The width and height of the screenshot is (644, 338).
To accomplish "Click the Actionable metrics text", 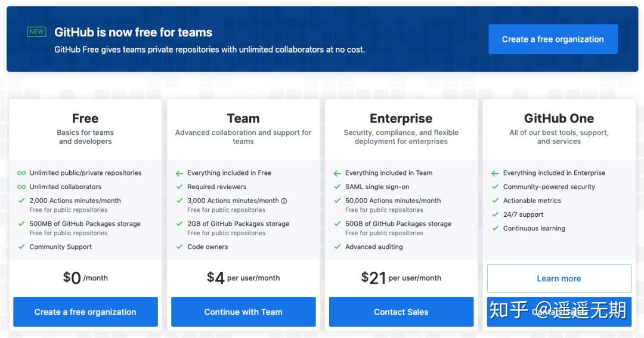I will pyautogui.click(x=532, y=201).
